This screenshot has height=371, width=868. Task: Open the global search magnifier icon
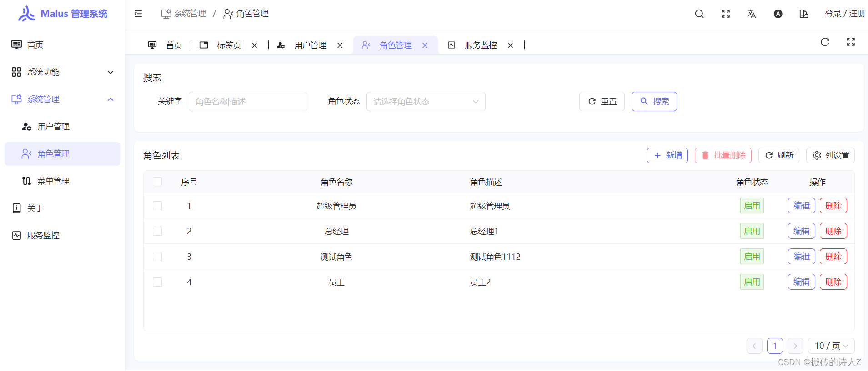pos(699,14)
